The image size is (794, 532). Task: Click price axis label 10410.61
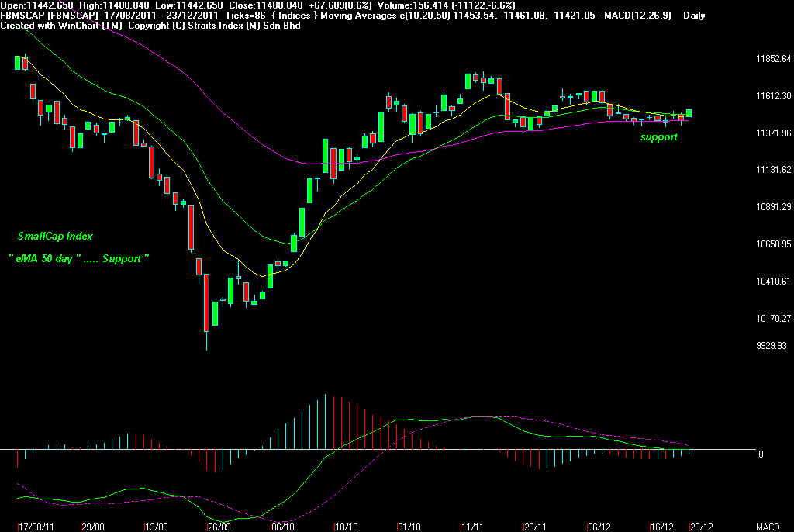[773, 282]
